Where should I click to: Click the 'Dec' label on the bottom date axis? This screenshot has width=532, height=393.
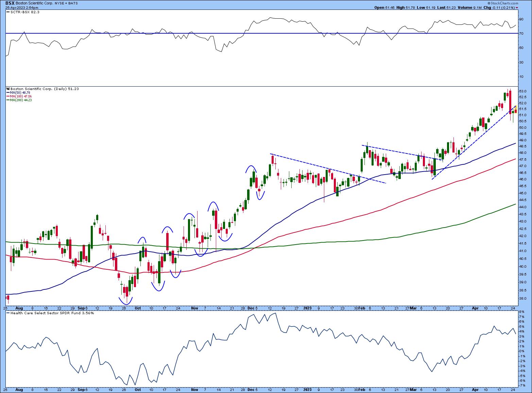click(251, 390)
